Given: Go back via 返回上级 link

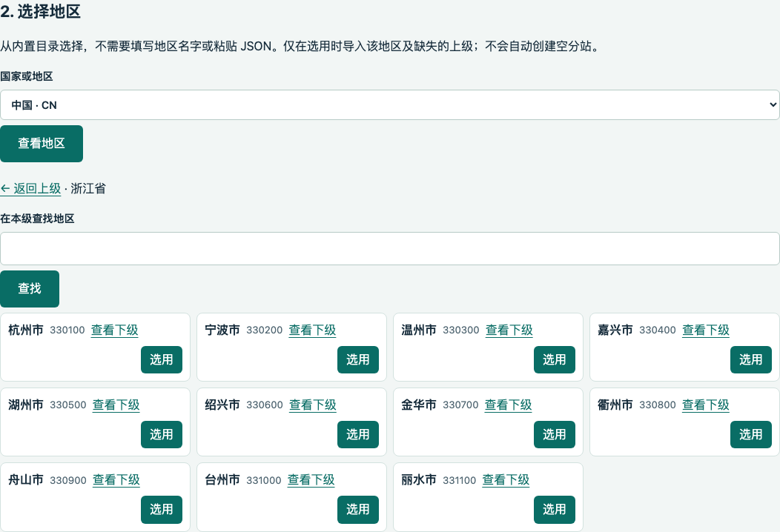Looking at the screenshot, I should 31,188.
